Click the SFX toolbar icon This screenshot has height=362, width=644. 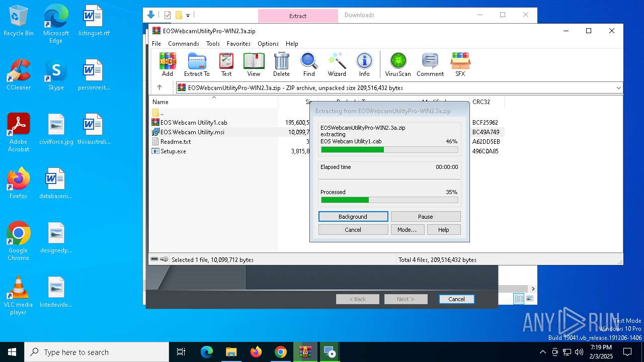(460, 64)
